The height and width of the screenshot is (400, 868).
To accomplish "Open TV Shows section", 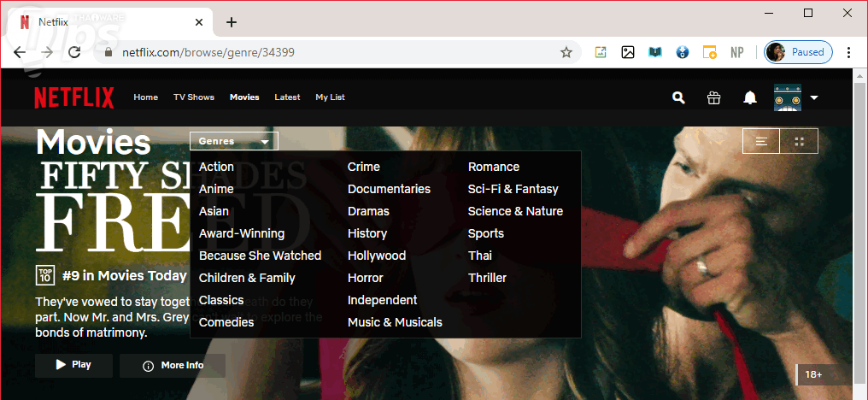I will (194, 97).
